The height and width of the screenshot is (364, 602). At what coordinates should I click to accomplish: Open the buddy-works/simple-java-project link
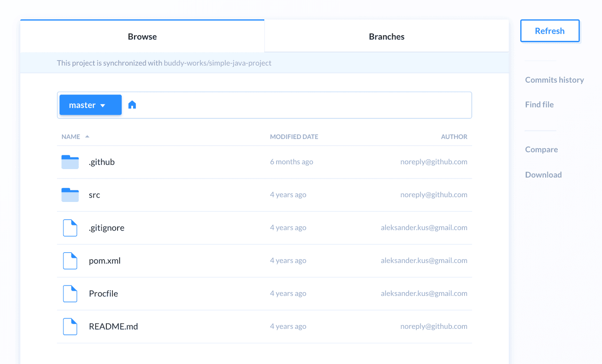tap(217, 62)
